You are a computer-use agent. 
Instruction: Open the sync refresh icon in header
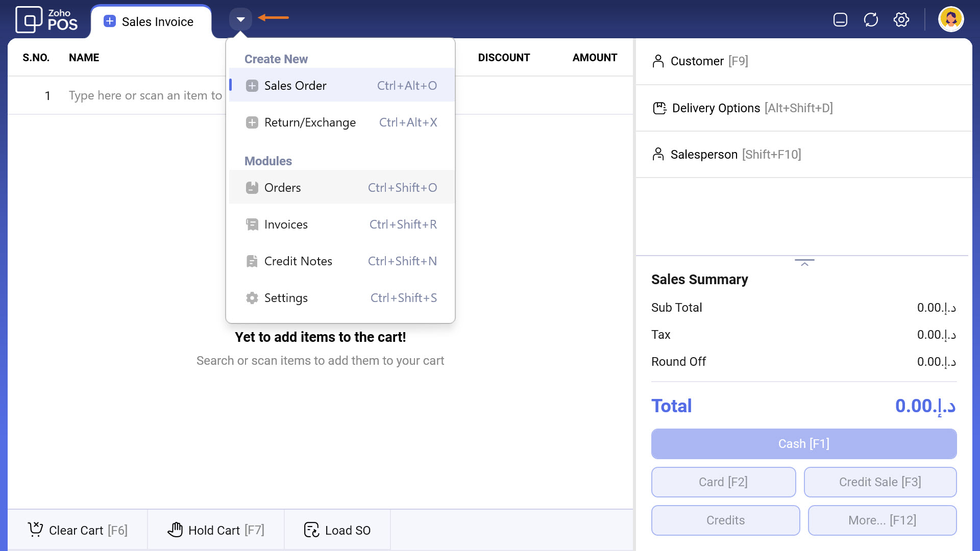871,20
